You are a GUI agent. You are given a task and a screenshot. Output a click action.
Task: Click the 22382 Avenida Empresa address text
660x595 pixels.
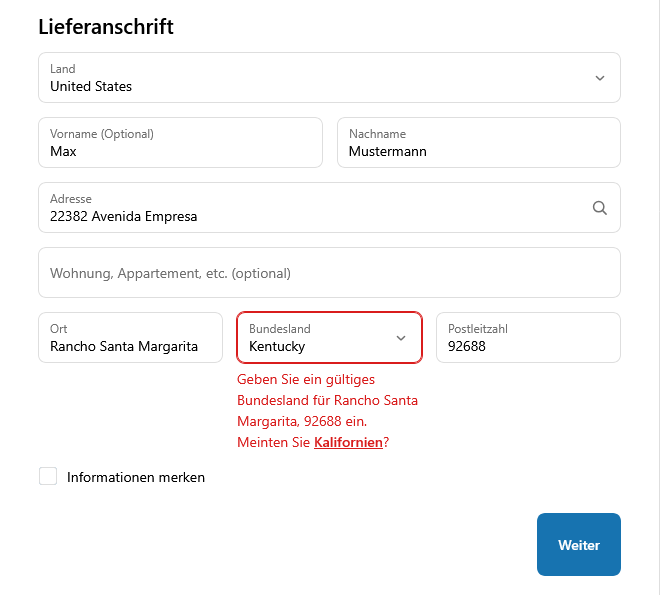[x=124, y=216]
